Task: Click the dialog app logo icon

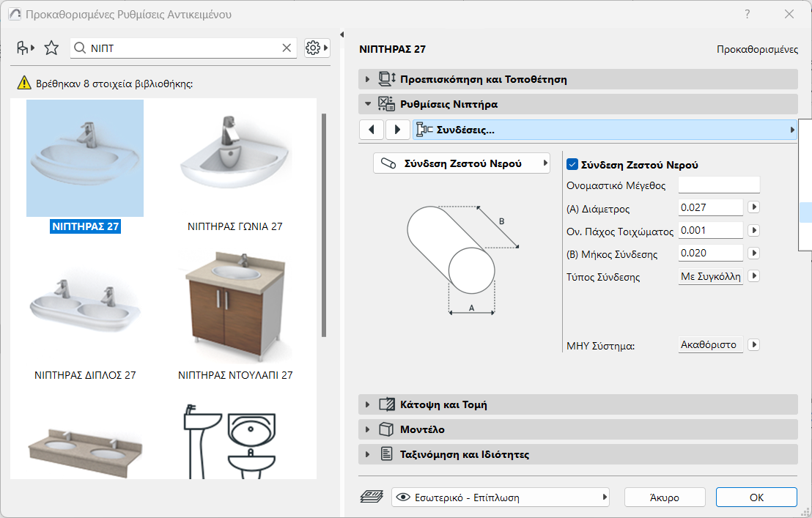Action: 15,14
